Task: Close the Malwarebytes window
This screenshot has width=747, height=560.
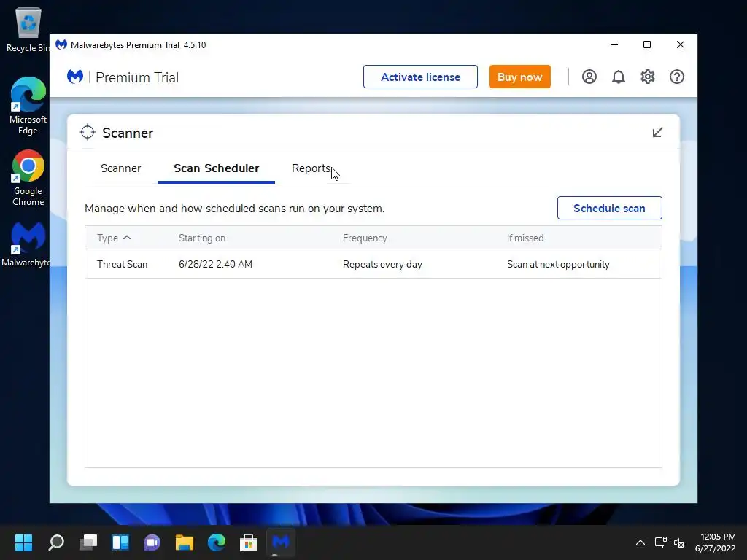Action: 681,44
